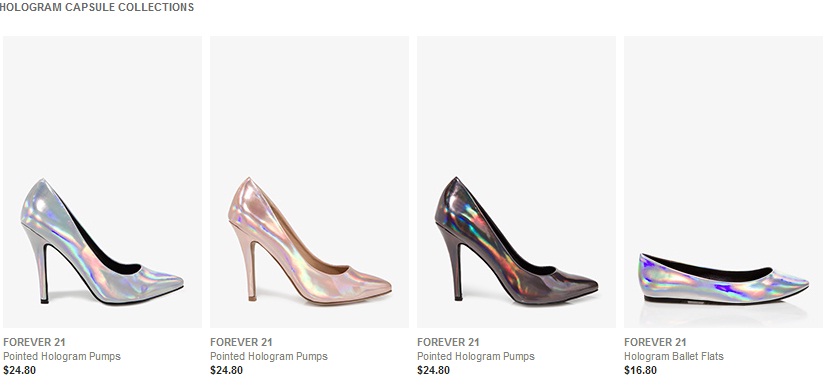Click the $16.80 price for the ballet flats

(640, 370)
